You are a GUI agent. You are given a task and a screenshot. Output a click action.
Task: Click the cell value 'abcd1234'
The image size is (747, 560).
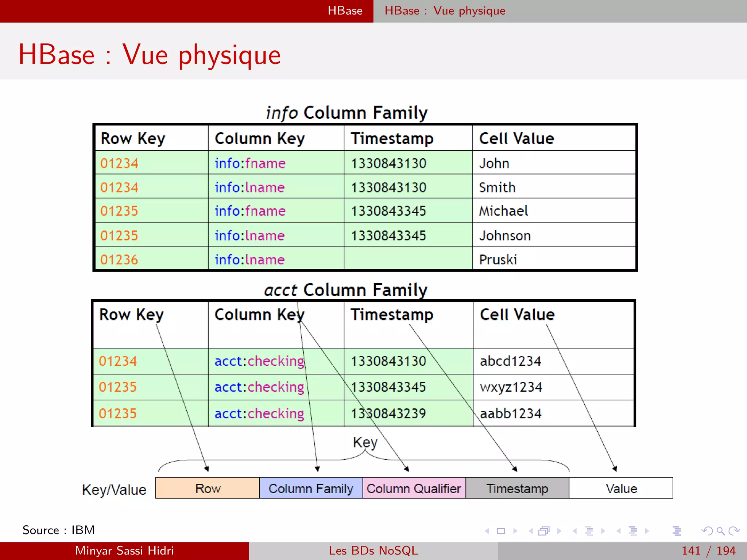coord(511,361)
